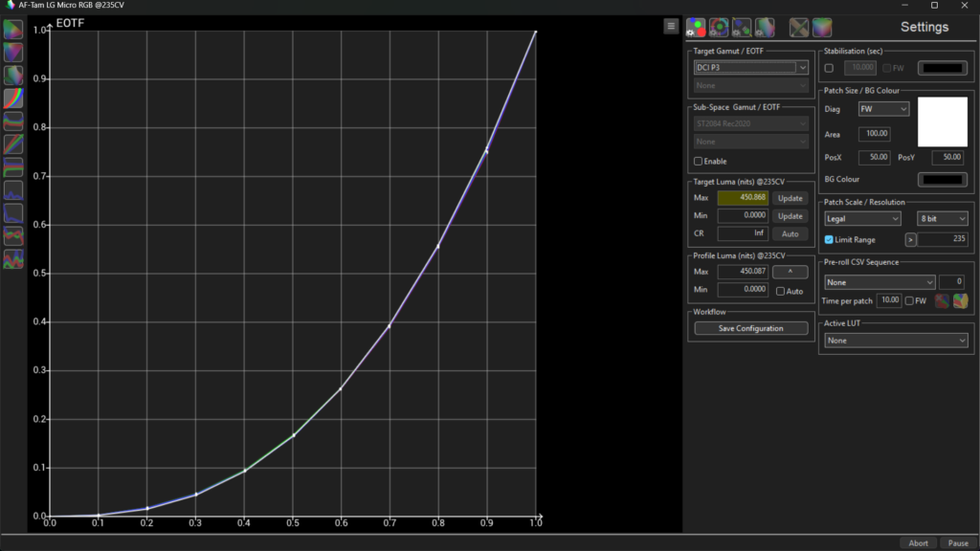Click Update next to Target Luma Min

[790, 216]
